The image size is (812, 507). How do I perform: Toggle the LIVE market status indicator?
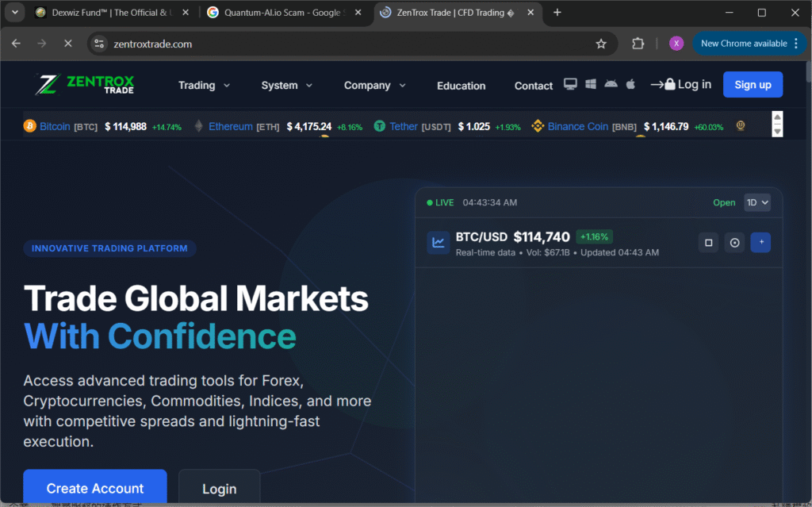click(x=439, y=202)
